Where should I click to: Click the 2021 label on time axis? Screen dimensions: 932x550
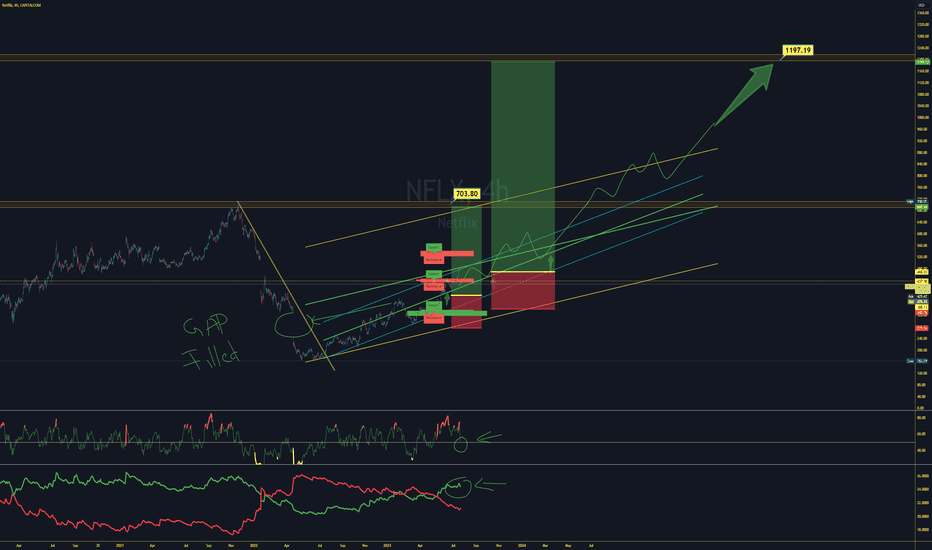pyautogui.click(x=119, y=545)
